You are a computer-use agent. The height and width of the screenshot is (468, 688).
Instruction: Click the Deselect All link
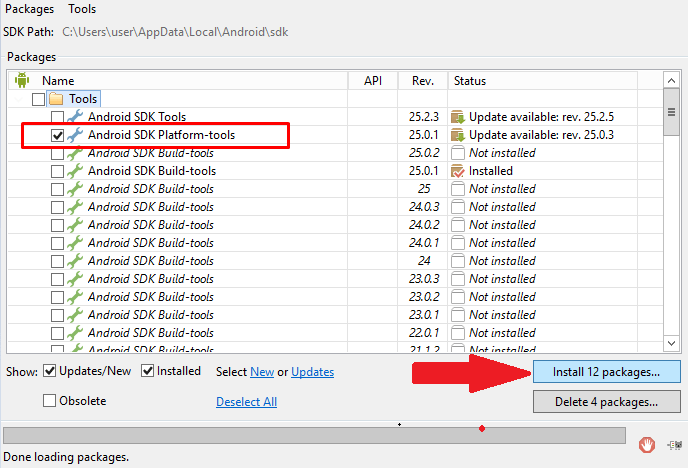pyautogui.click(x=247, y=402)
